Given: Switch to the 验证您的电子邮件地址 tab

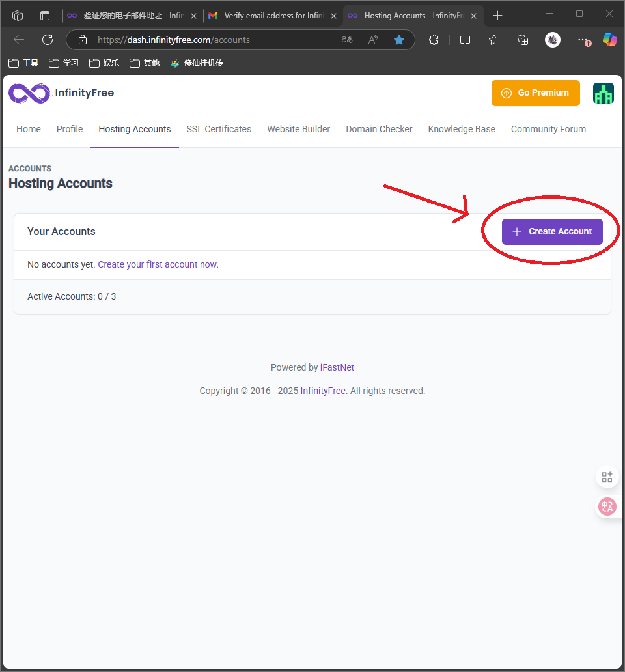Looking at the screenshot, I should pyautogui.click(x=132, y=16).
